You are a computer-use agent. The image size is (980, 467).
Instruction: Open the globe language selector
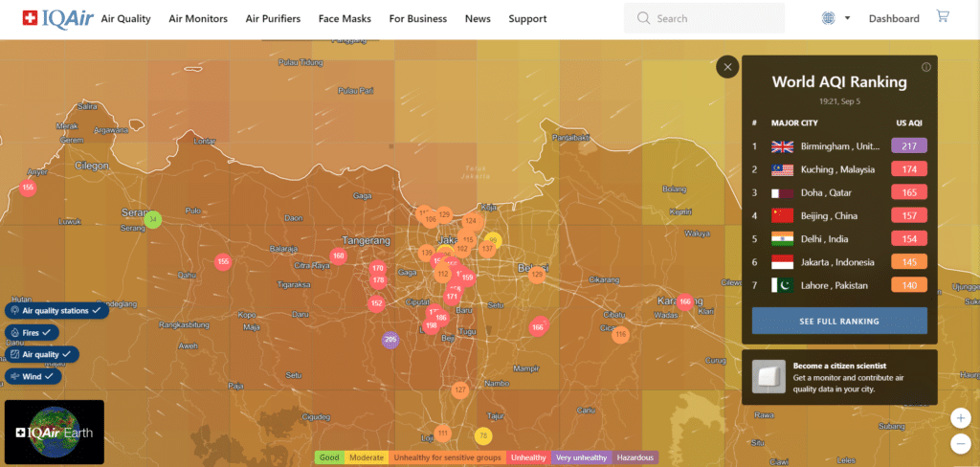click(x=828, y=18)
